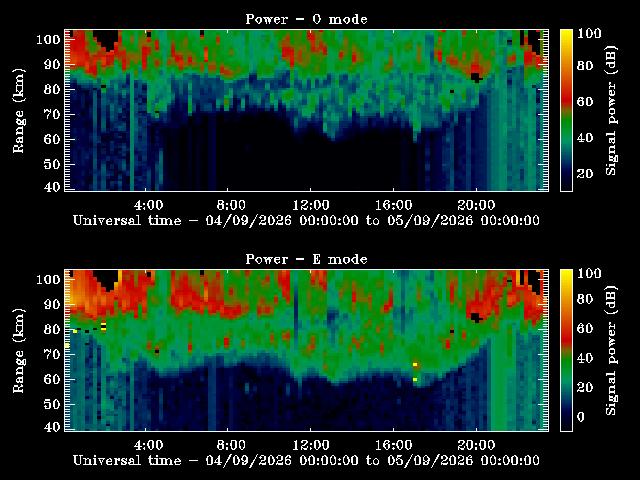Click the 60 km range tick on the E mode plot
Viewport: 640px width, 480px height.
point(52,379)
